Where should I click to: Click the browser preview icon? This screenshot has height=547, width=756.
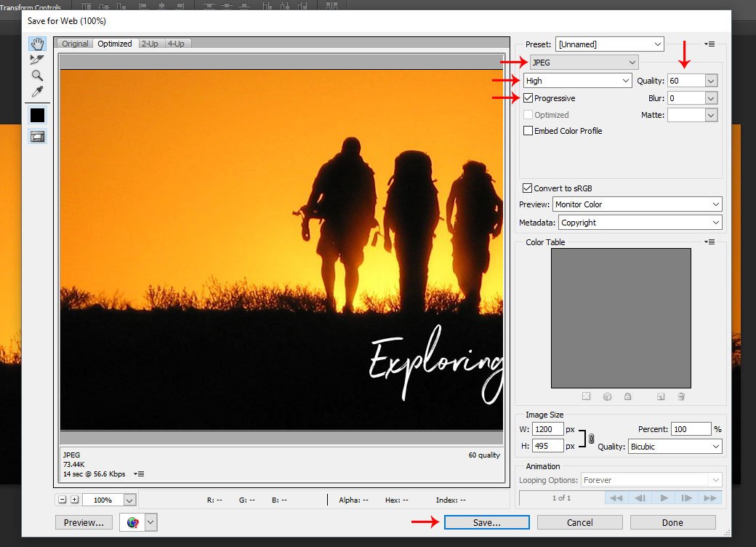(x=132, y=522)
